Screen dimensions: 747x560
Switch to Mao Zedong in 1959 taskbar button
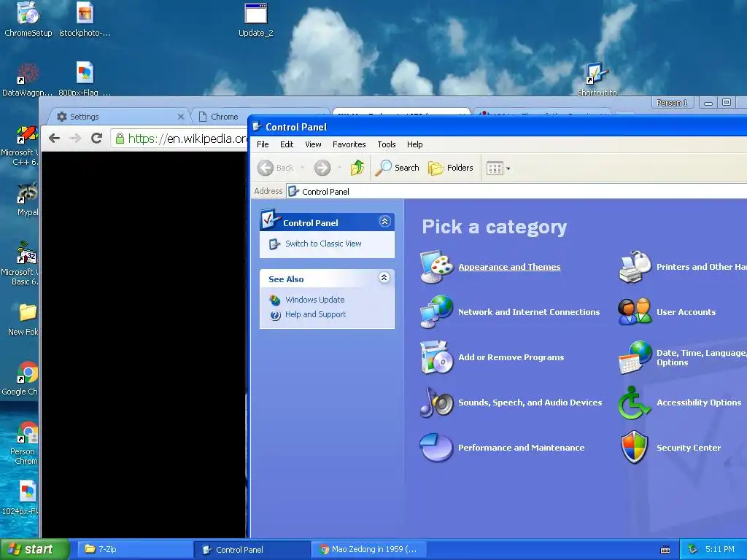click(x=368, y=550)
